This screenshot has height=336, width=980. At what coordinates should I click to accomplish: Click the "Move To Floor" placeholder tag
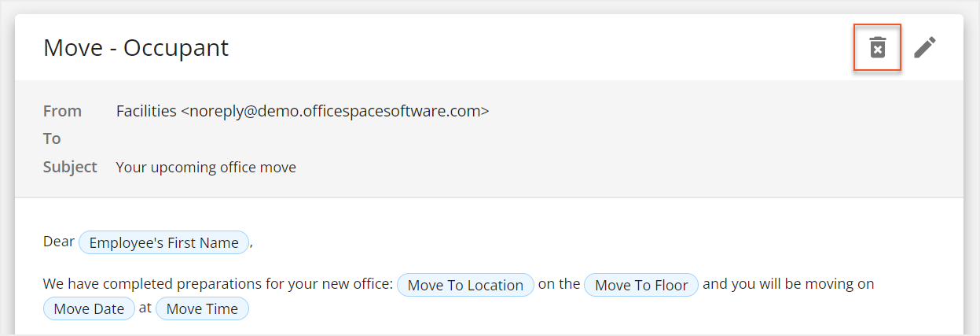641,285
